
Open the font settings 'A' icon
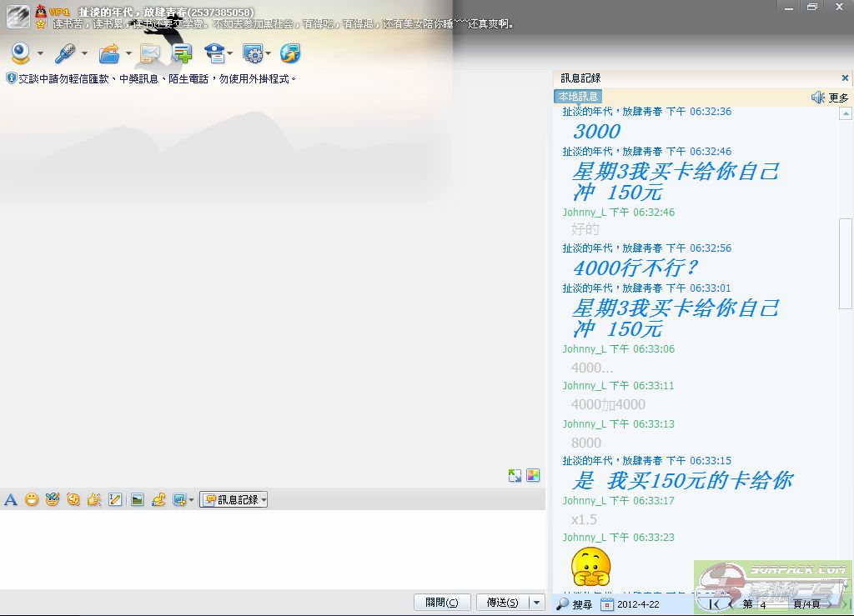[11, 500]
